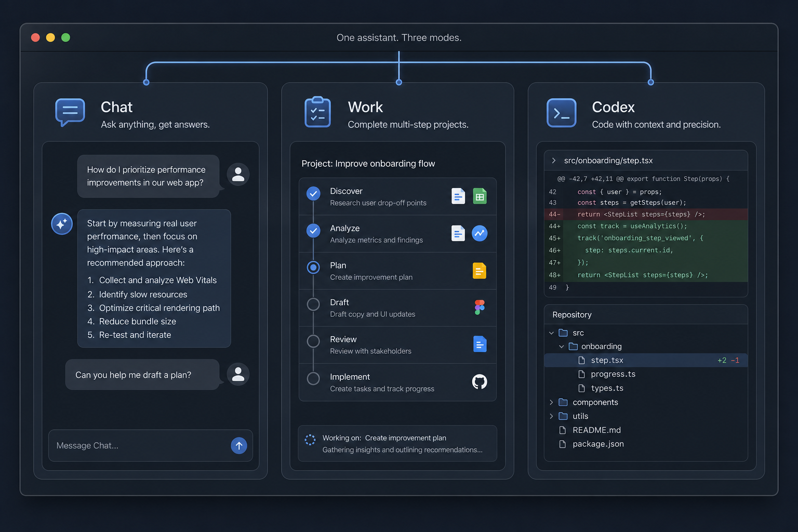Open the yellow document icon in Plan row

point(480,271)
